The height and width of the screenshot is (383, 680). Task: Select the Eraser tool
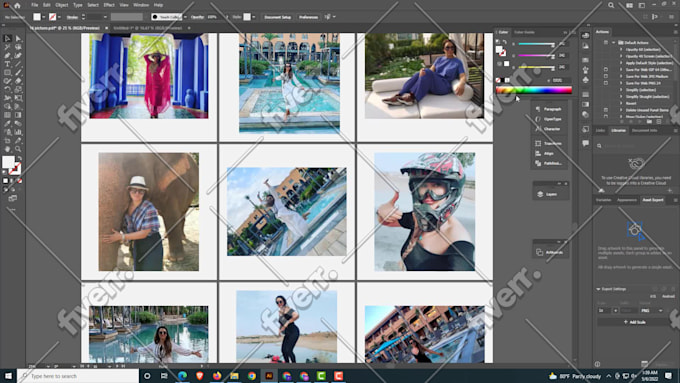tap(18, 81)
